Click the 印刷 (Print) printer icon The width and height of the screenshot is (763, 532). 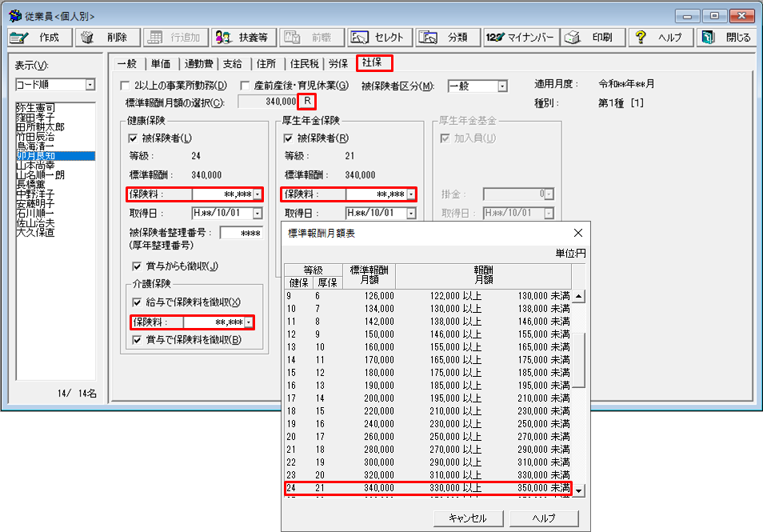click(571, 38)
